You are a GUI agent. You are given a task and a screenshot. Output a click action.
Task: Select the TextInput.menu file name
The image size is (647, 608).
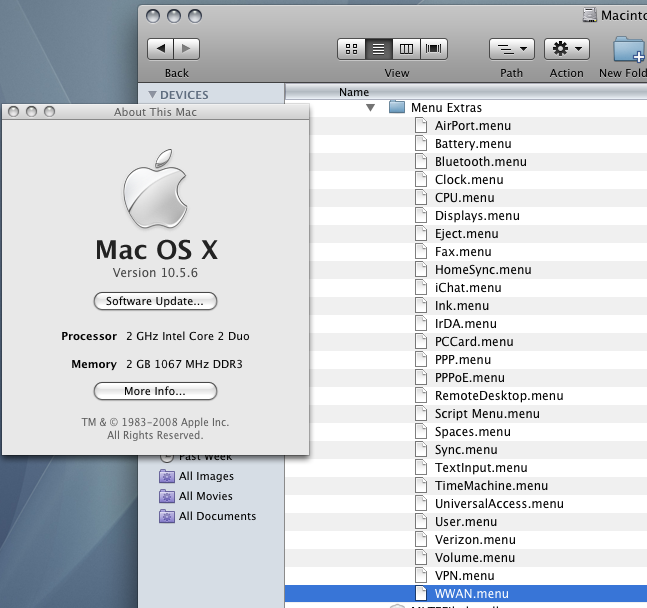point(481,468)
